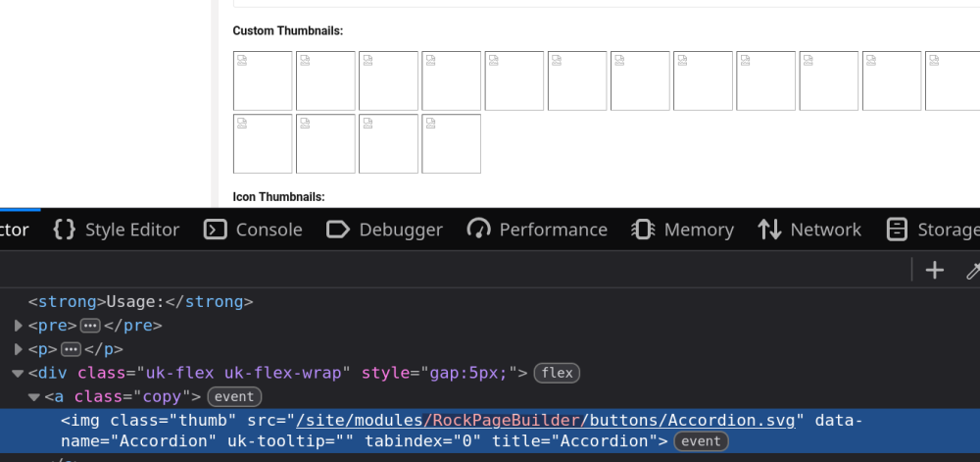The height and width of the screenshot is (462, 980).
Task: Click the plus icon to create a node
Action: (935, 271)
